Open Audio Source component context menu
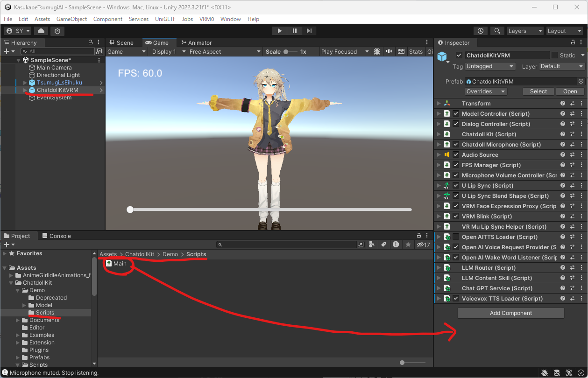This screenshot has height=378, width=588. point(581,155)
